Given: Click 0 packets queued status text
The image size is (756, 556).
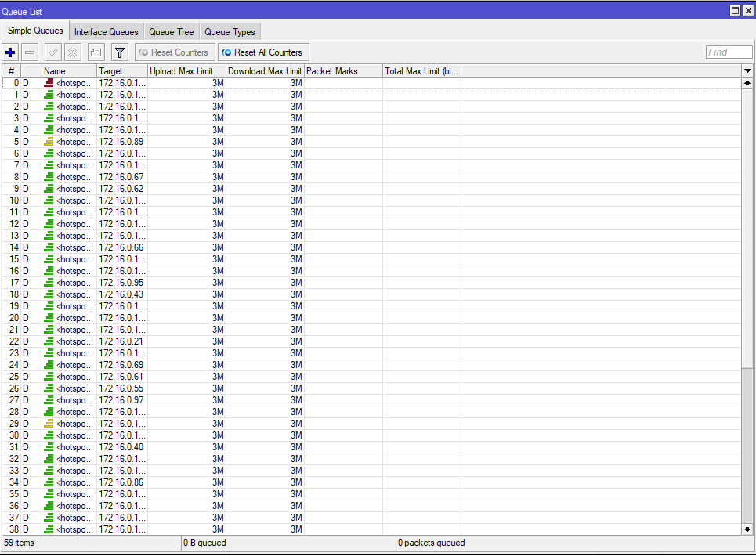Looking at the screenshot, I should point(431,543).
